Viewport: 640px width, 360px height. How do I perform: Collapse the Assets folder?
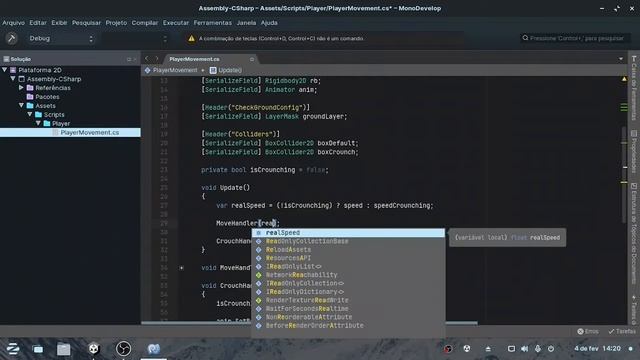[21, 105]
